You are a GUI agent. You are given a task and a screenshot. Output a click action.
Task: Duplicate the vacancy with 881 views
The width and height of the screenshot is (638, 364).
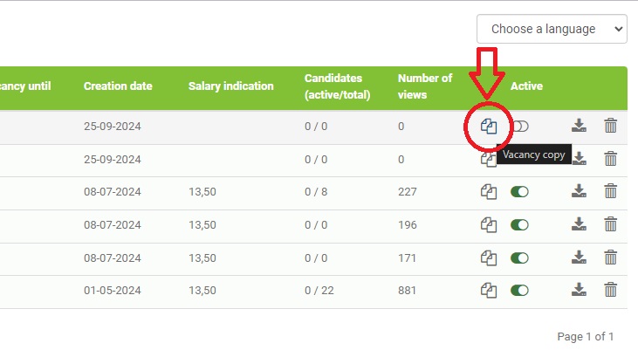pyautogui.click(x=489, y=290)
